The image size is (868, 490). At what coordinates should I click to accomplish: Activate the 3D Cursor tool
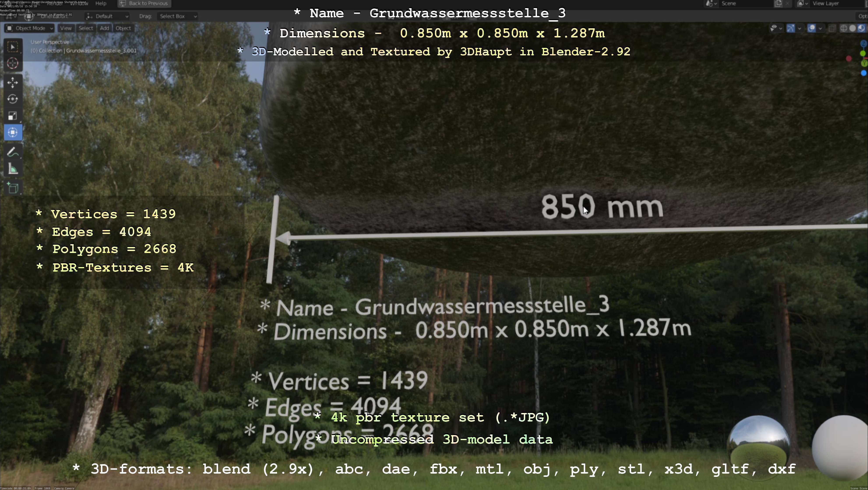pyautogui.click(x=13, y=63)
